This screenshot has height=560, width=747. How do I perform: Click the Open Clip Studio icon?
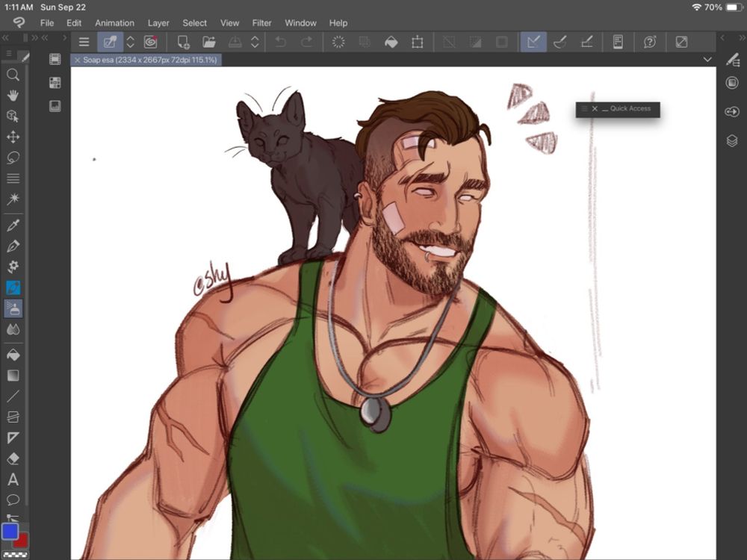pyautogui.click(x=110, y=42)
